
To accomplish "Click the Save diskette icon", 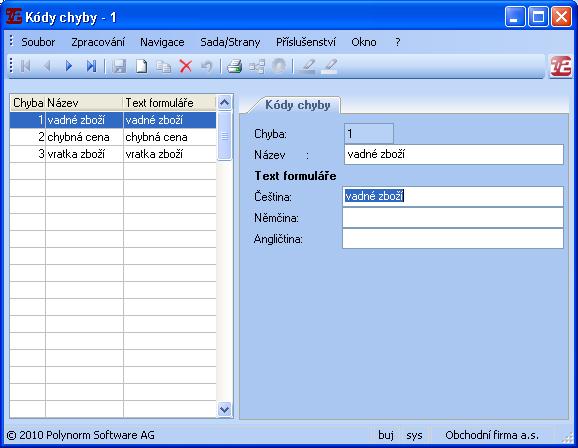I will click(x=119, y=66).
